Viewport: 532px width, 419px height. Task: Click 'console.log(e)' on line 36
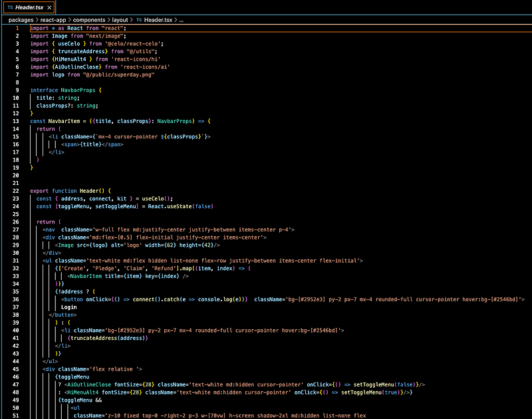pos(219,299)
